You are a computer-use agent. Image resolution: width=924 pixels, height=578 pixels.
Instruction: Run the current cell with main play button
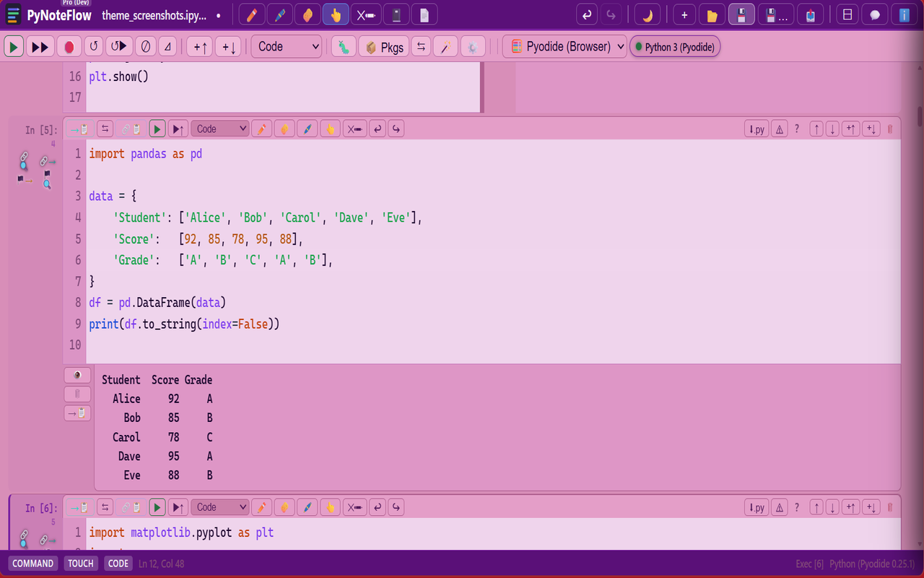(14, 47)
